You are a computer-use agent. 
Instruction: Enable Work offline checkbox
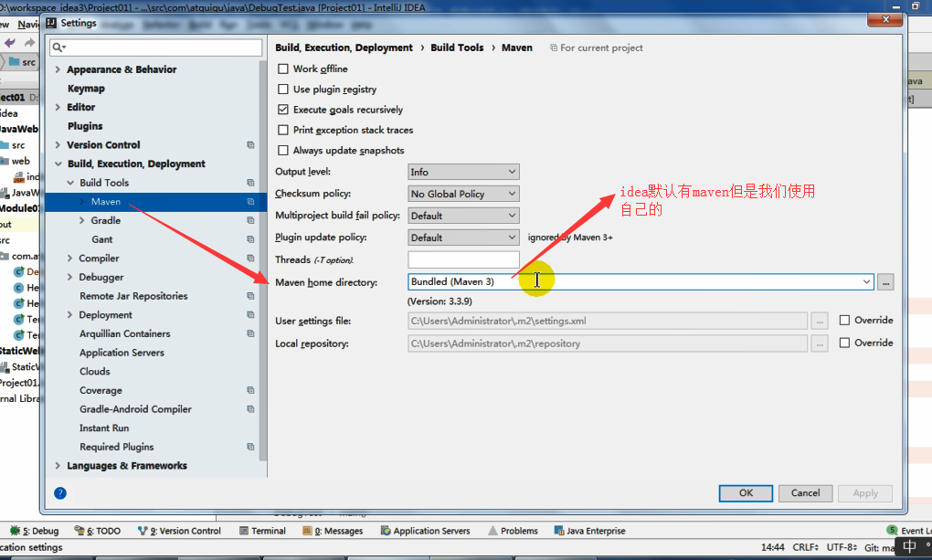coord(283,69)
